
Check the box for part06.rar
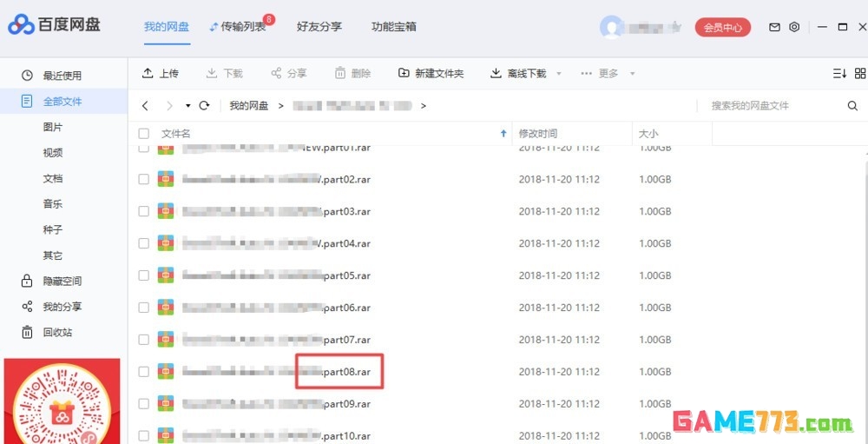(144, 307)
